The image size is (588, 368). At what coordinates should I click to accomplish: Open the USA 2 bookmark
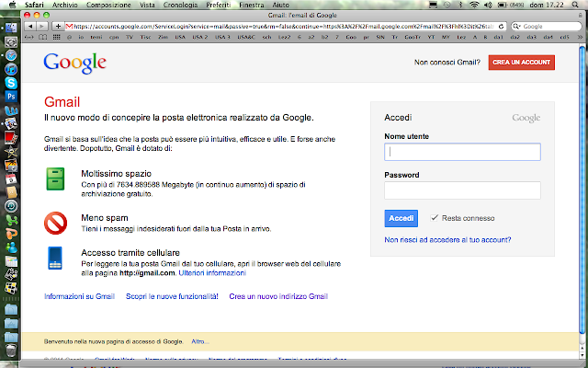point(200,37)
